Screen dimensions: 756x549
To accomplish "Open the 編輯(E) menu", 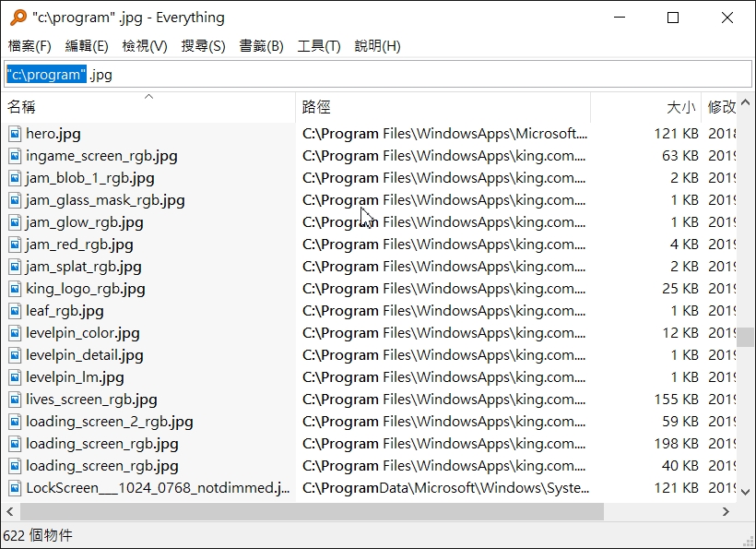I will click(x=87, y=46).
